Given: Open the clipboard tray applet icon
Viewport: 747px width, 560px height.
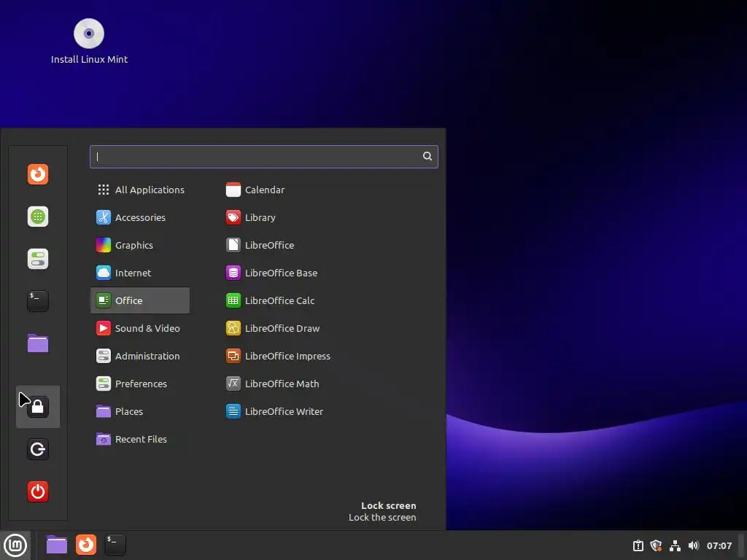Looking at the screenshot, I should pyautogui.click(x=638, y=545).
